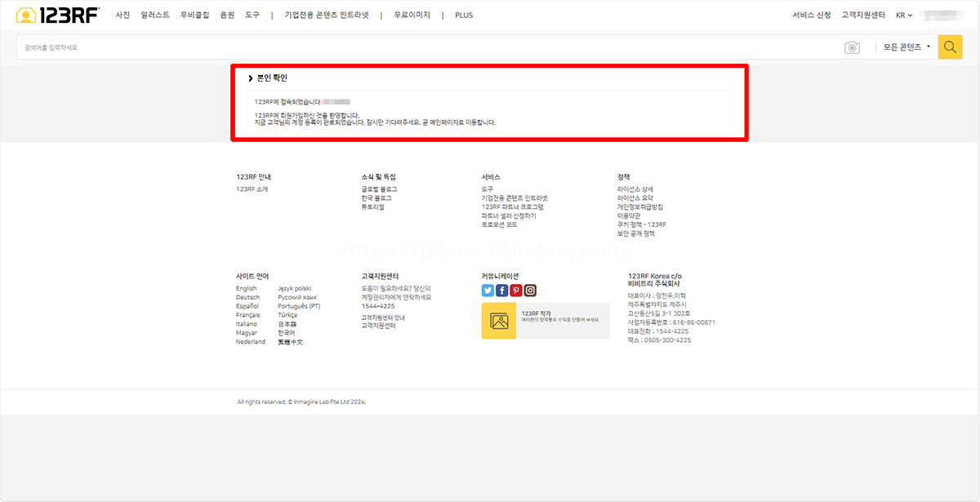
Task: Open 사진 in the top menu
Action: [122, 15]
